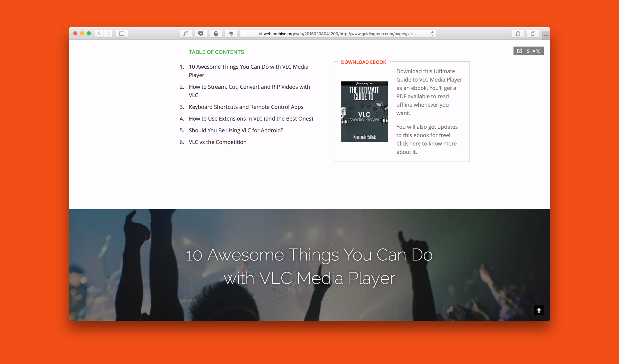
Task: Click the f? font extension icon
Action: [x=186, y=33]
